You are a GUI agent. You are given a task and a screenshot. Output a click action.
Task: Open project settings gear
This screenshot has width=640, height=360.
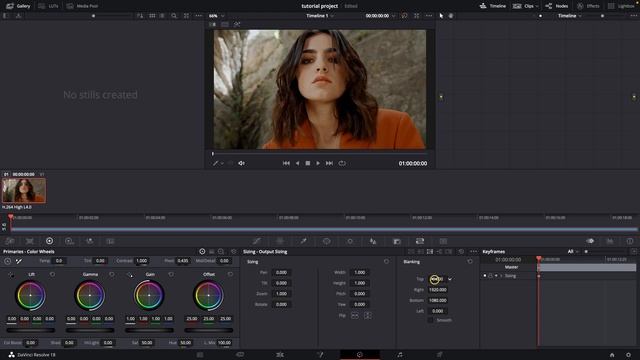(629, 355)
